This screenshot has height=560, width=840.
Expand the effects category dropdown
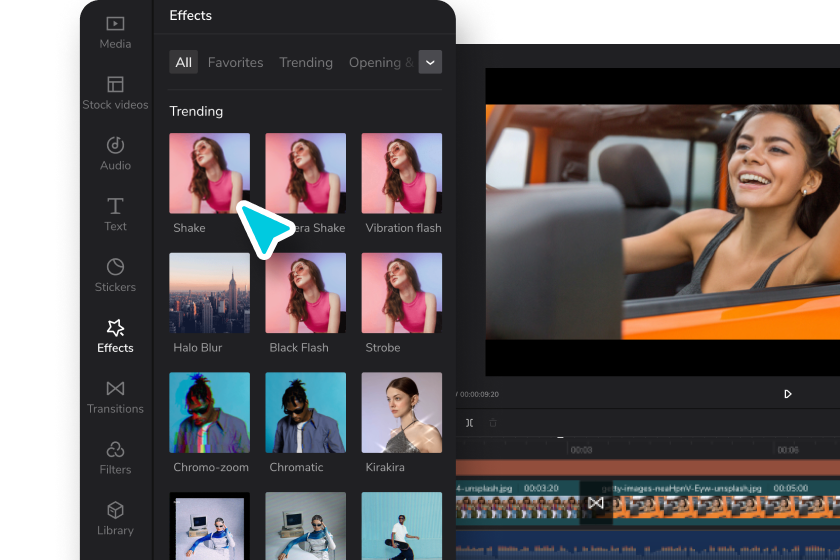pyautogui.click(x=430, y=62)
